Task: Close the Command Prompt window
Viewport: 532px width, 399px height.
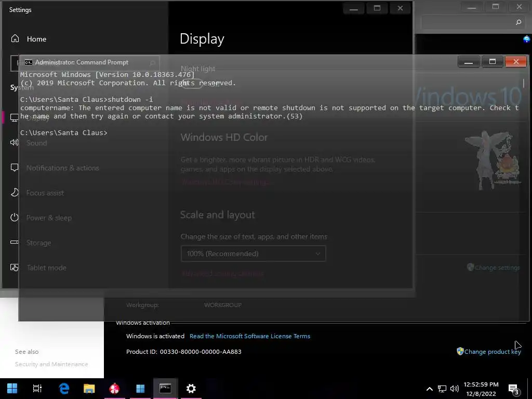Action: pyautogui.click(x=516, y=62)
